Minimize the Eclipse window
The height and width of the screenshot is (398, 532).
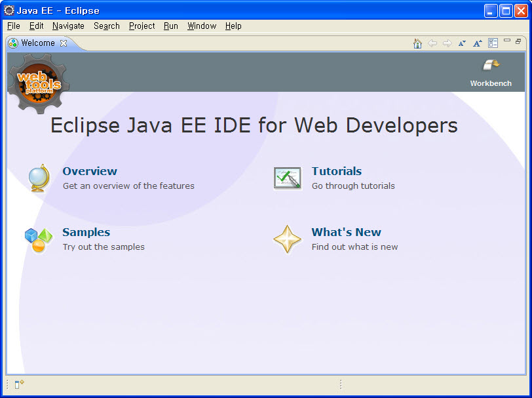click(x=490, y=11)
